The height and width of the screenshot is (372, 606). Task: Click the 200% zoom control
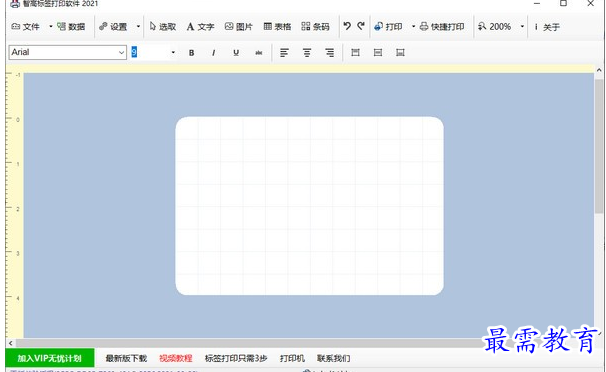click(495, 27)
